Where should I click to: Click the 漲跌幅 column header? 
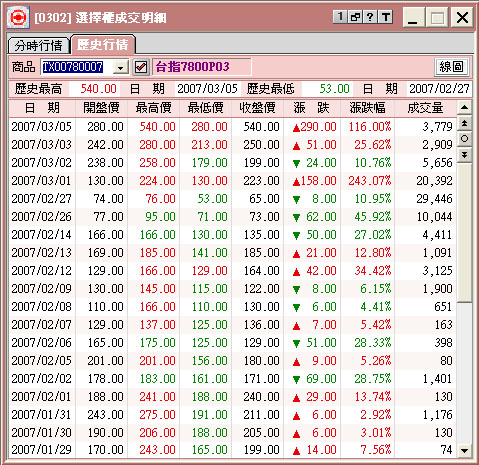point(367,108)
